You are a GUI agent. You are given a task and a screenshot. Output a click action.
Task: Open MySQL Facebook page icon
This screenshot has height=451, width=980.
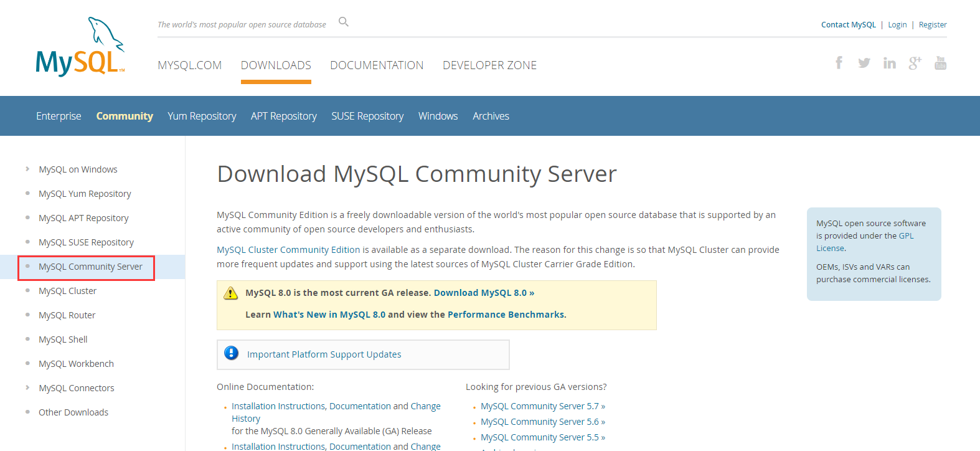click(x=839, y=63)
